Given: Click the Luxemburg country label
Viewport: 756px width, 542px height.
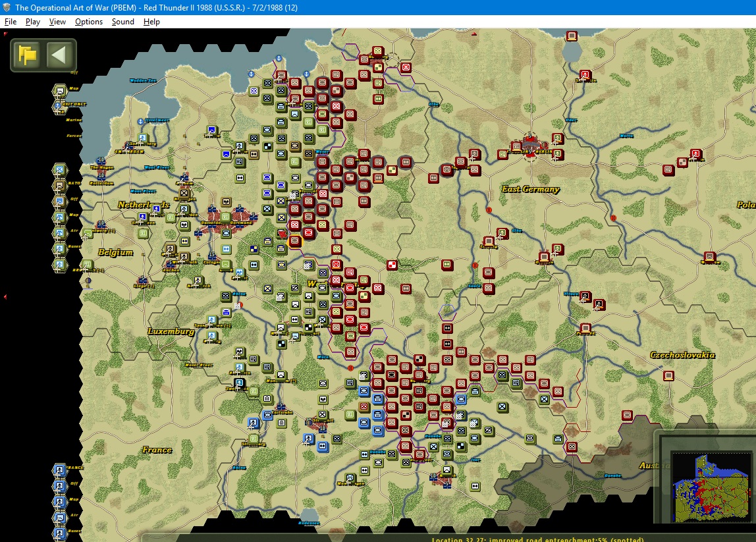Looking at the screenshot, I should click(171, 331).
